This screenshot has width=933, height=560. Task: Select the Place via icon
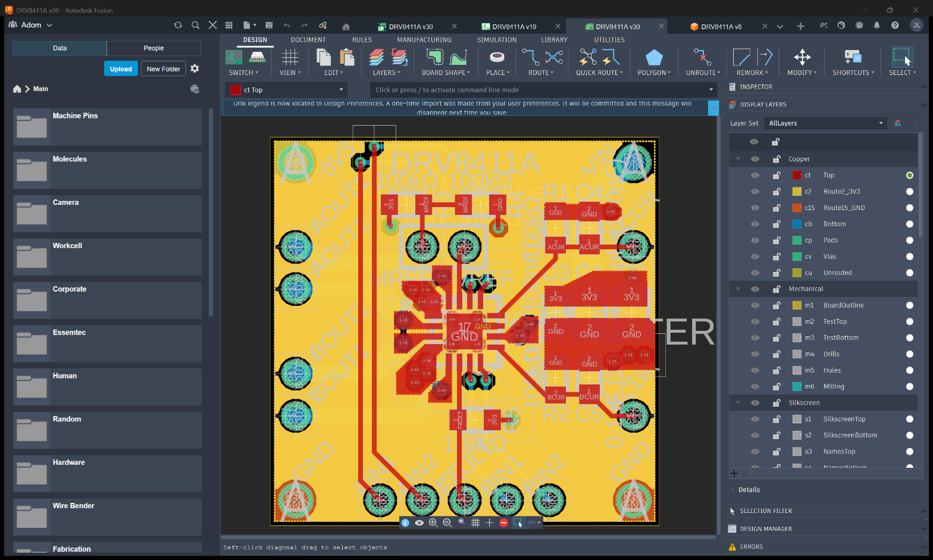[497, 57]
